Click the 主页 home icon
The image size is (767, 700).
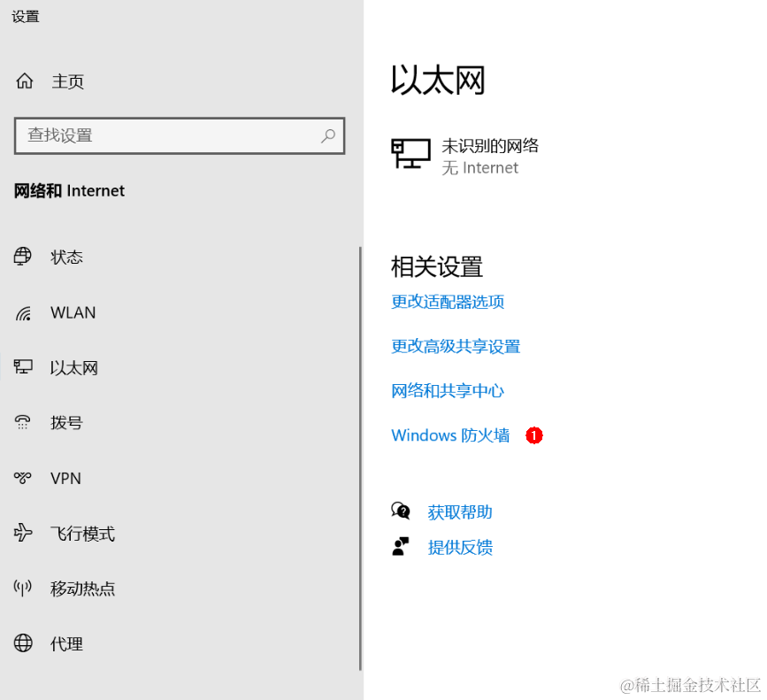click(24, 81)
